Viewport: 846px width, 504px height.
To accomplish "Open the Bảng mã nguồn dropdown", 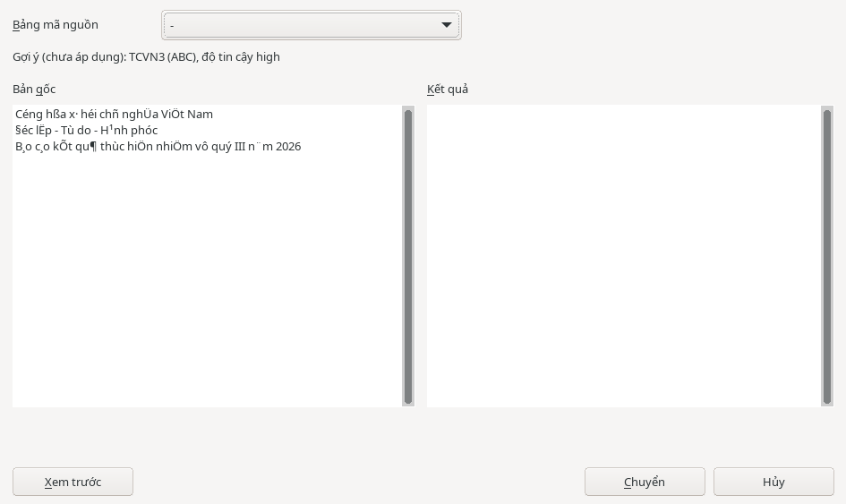I will click(x=312, y=25).
